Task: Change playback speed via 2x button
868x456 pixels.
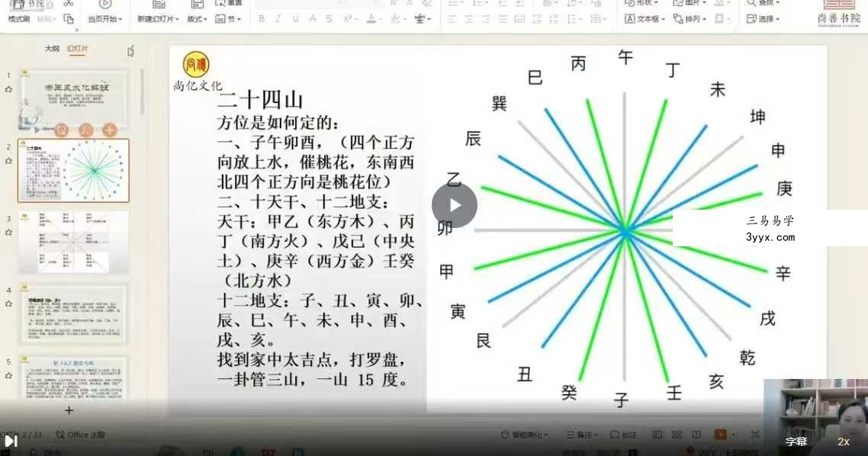Action: coord(843,442)
